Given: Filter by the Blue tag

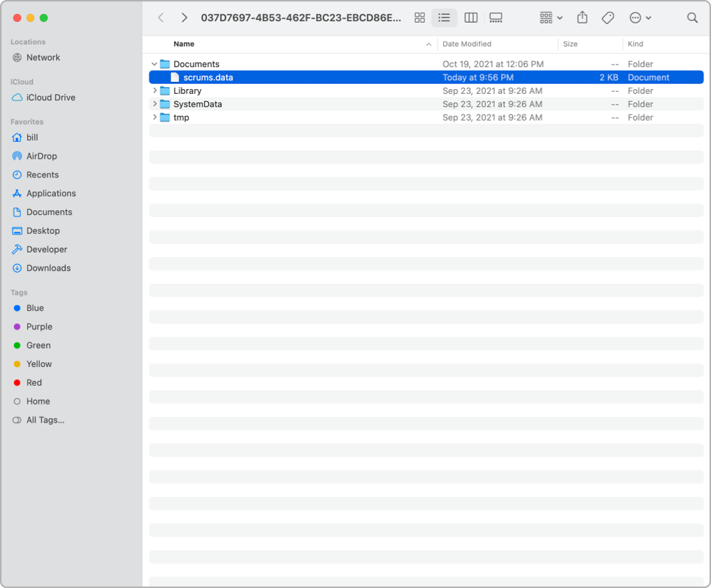Looking at the screenshot, I should click(x=35, y=308).
